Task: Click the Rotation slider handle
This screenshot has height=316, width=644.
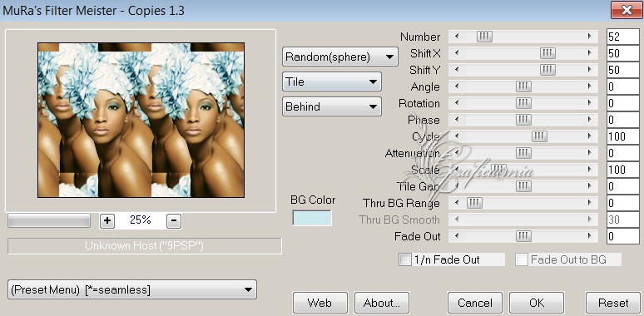Action: tap(523, 103)
